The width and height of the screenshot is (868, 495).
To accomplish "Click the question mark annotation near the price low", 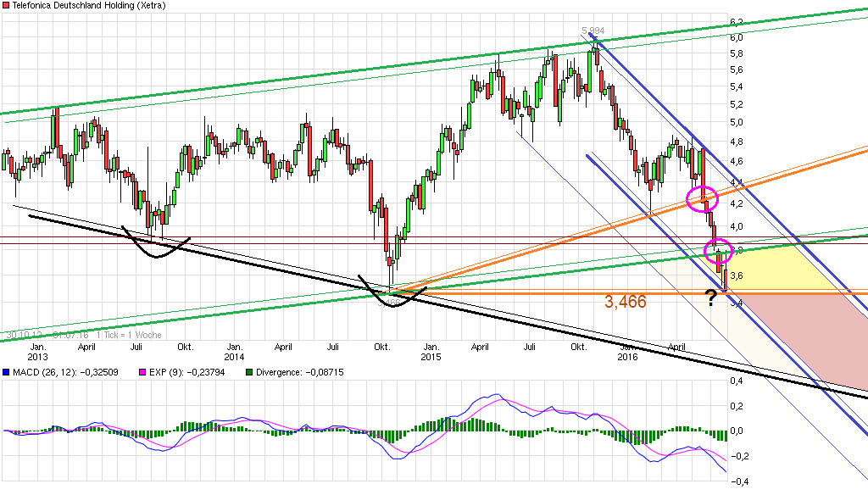I will point(710,297).
